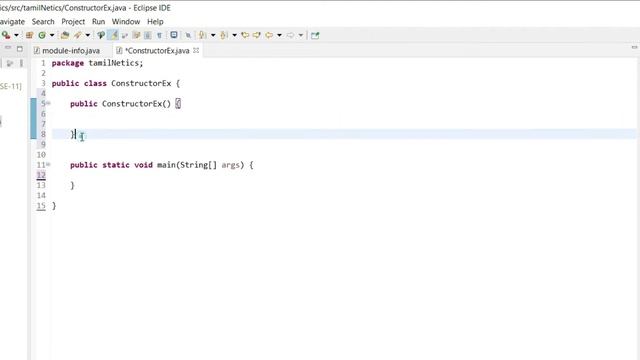Click 'package tamilNetics;' on line 1

[98, 63]
